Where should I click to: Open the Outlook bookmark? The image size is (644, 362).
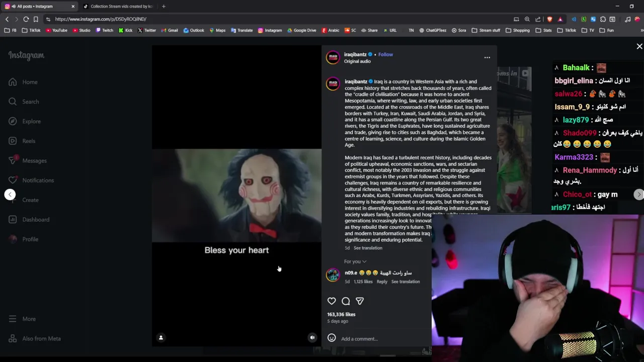[194, 30]
